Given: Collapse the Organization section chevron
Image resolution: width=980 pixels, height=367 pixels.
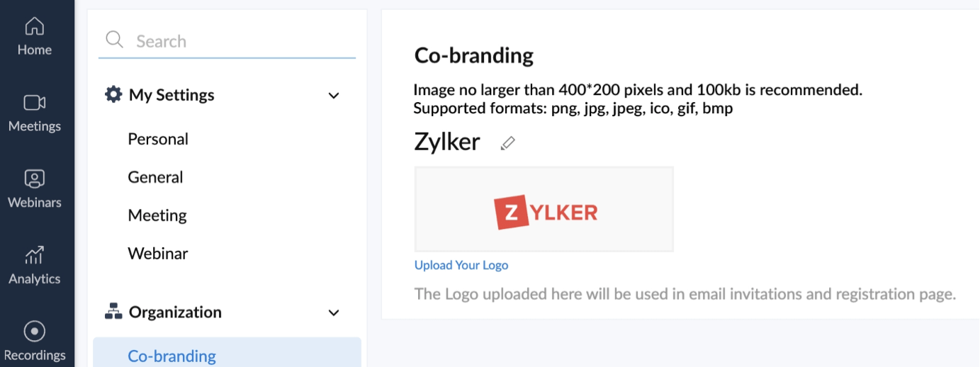Looking at the screenshot, I should click(x=334, y=312).
